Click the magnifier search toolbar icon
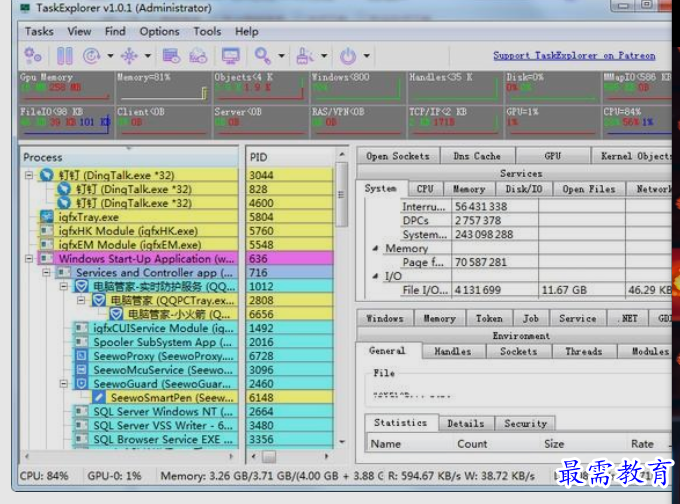 click(x=263, y=56)
